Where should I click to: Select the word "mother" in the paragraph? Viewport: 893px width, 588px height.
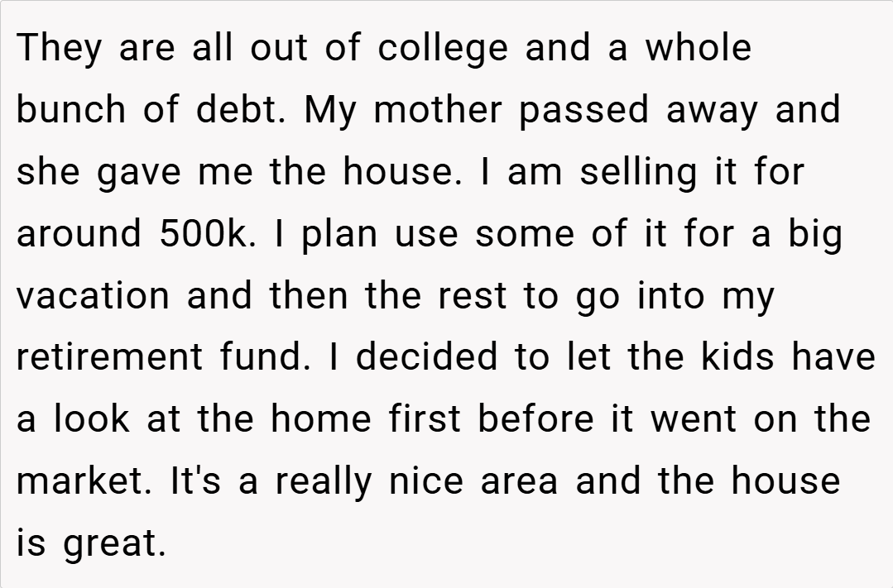(x=438, y=110)
